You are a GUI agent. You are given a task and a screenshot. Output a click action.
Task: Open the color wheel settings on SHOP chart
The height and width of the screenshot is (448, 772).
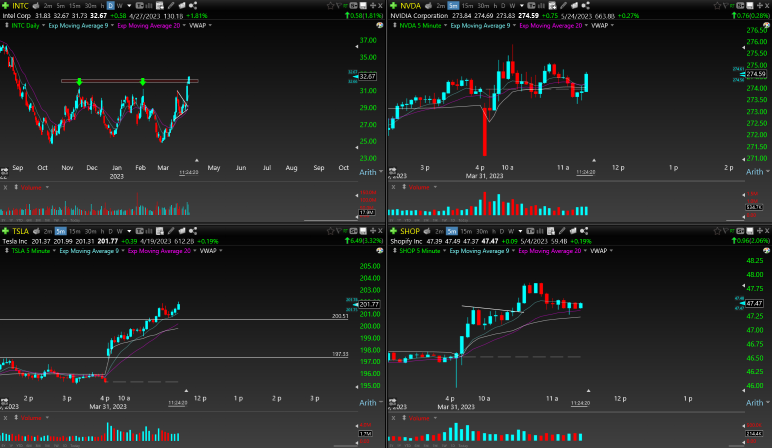[767, 251]
